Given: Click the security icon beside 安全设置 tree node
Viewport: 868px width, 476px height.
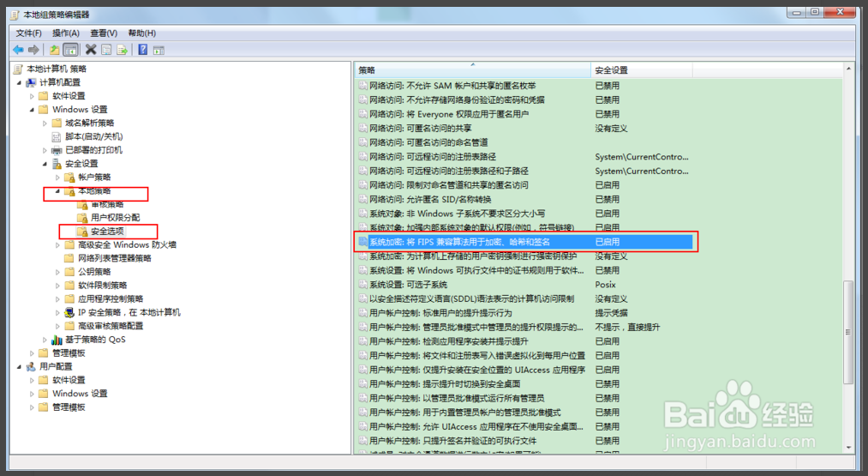Looking at the screenshot, I should (57, 164).
